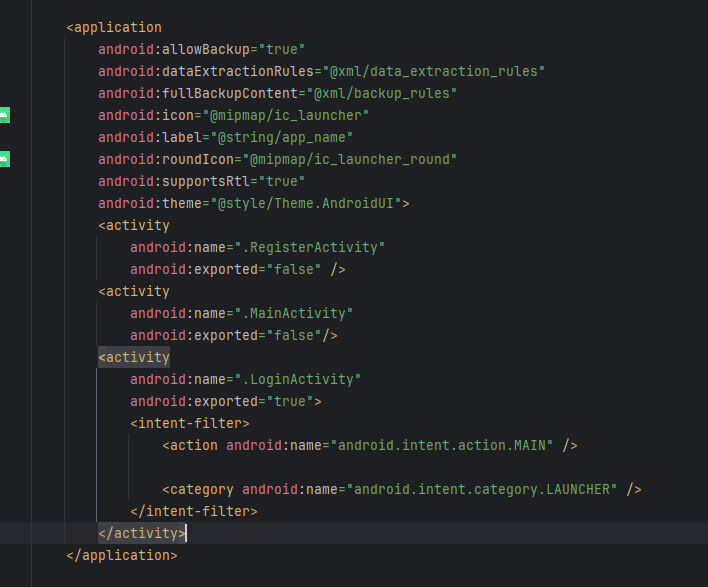This screenshot has width=708, height=587.
Task: Click the closing </activity> tag
Action: [142, 533]
